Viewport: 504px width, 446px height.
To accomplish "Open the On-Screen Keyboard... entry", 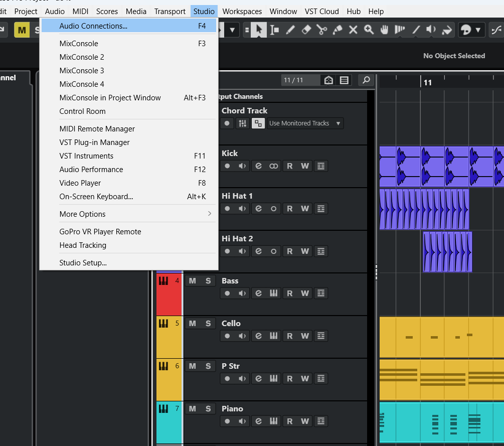I will pyautogui.click(x=128, y=197).
